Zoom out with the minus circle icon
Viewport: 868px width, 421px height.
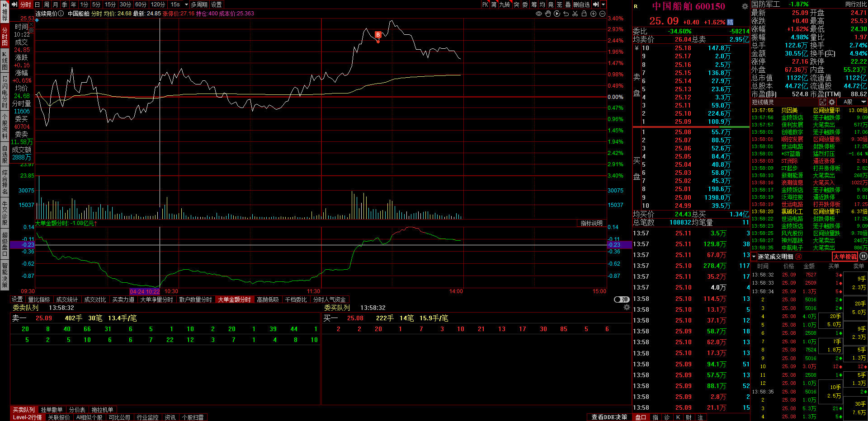(602, 14)
